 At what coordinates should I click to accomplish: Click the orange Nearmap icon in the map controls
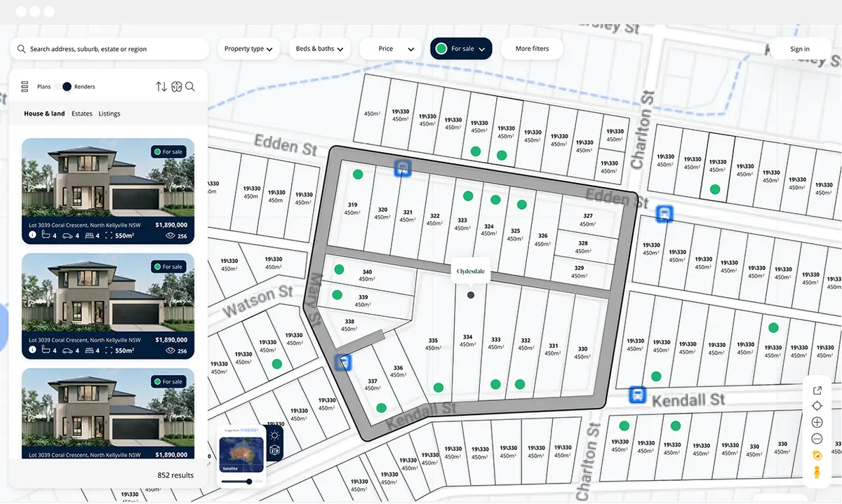[x=817, y=455]
